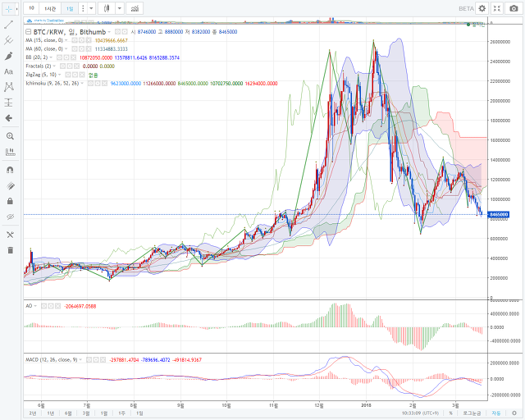This screenshot has height=420, width=525.
Task: Click the 10:33:09 (UTC+9) timezone
Action: pyautogui.click(x=420, y=413)
